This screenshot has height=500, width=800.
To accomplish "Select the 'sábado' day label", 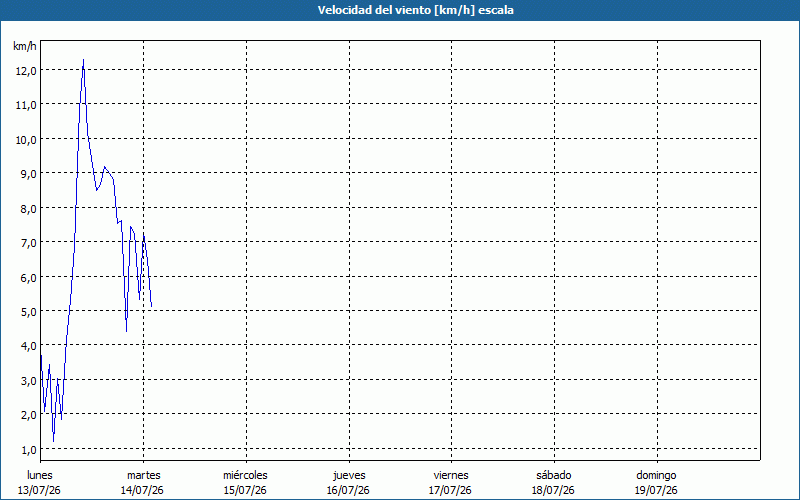I will tap(554, 475).
